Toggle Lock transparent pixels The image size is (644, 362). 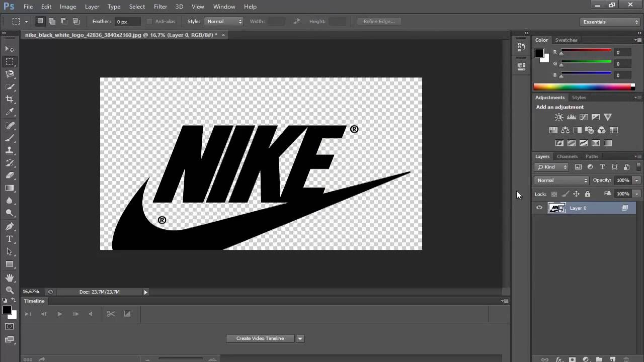point(554,194)
